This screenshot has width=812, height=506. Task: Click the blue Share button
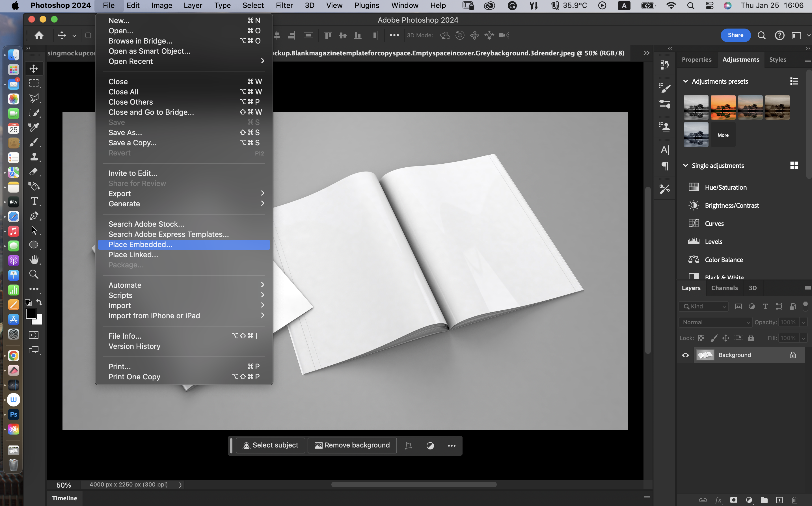click(735, 35)
